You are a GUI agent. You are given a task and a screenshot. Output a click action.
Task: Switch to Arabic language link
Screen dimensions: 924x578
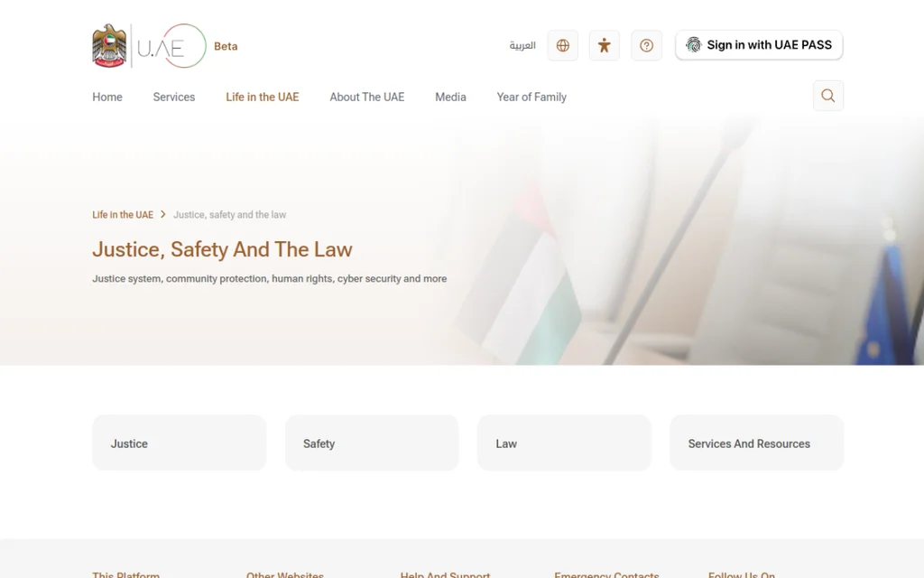point(522,45)
